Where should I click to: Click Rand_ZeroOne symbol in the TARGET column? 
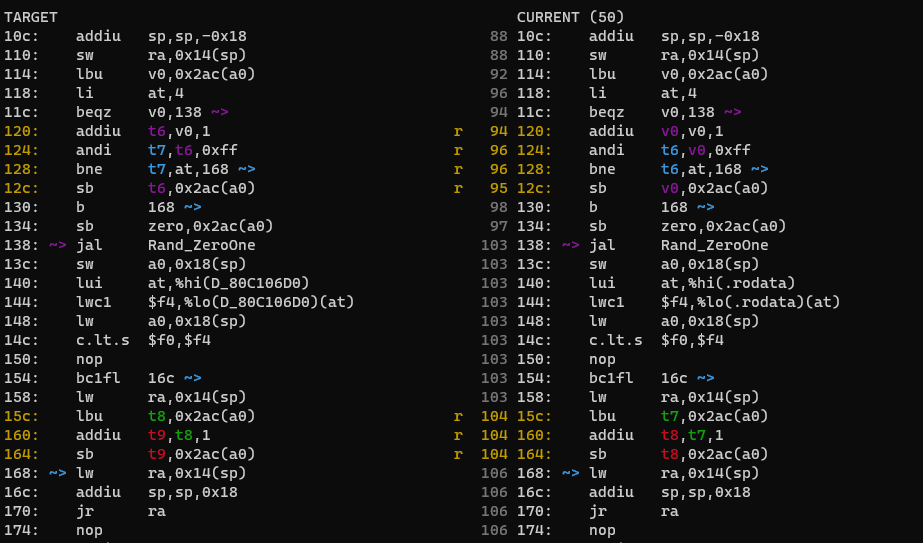point(201,245)
